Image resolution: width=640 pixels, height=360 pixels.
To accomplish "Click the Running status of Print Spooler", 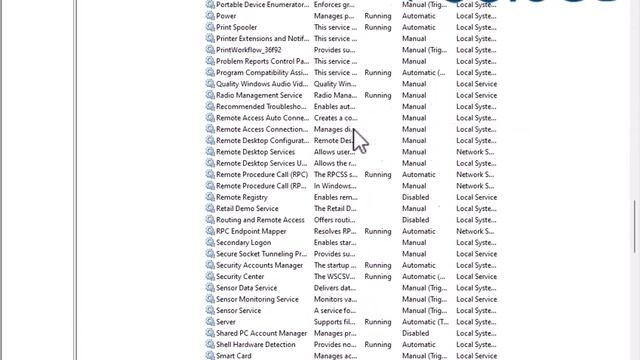I will (x=378, y=27).
